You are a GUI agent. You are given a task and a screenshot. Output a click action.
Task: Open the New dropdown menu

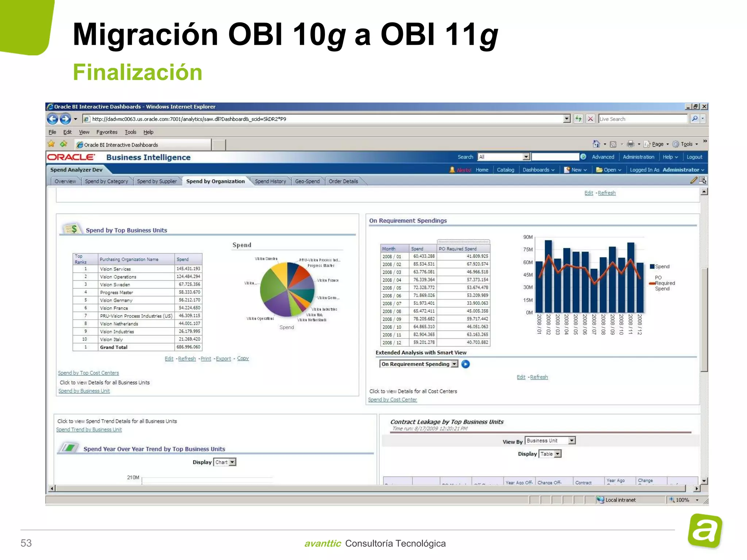tap(576, 170)
